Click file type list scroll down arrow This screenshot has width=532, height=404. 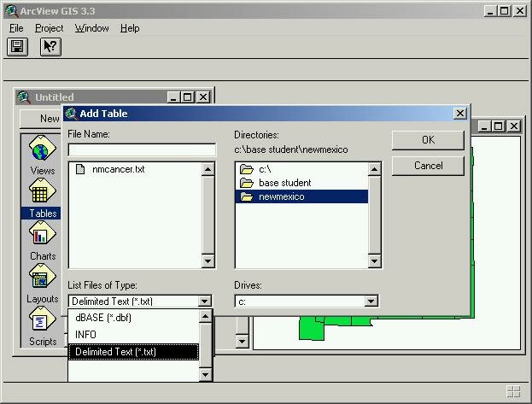(x=205, y=375)
